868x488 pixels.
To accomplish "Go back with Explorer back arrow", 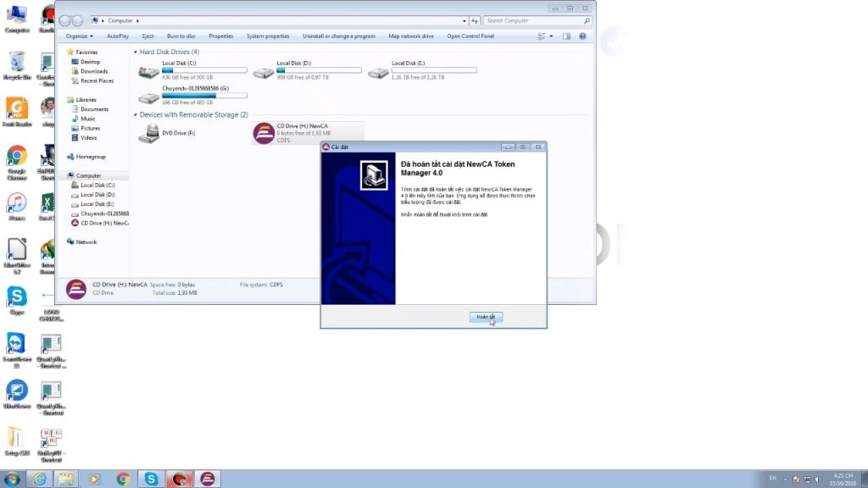I will click(x=64, y=20).
